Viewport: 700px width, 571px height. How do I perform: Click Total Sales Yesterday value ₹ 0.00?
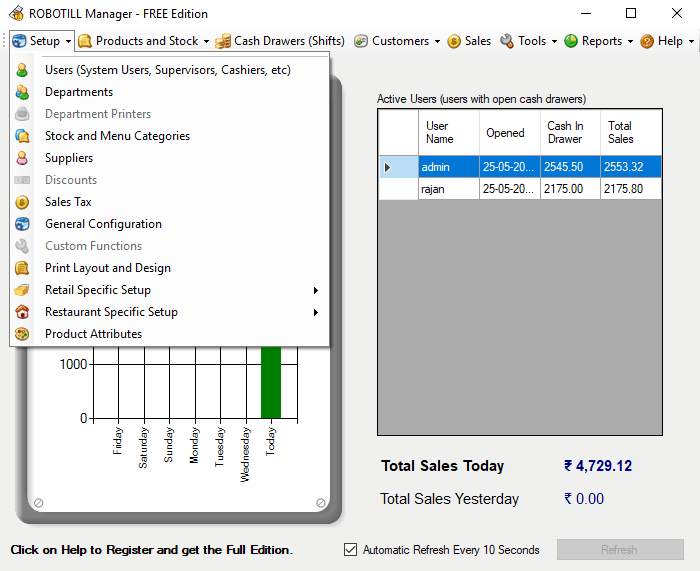(x=584, y=499)
